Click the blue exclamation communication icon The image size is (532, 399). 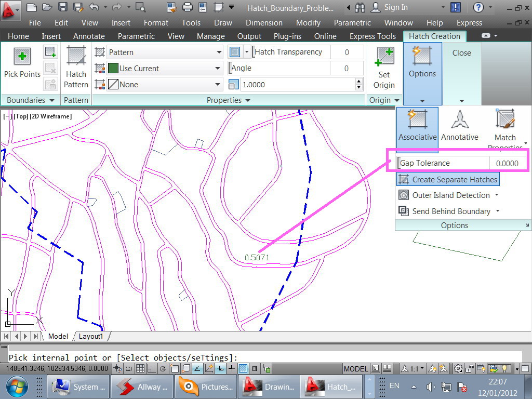point(455,7)
